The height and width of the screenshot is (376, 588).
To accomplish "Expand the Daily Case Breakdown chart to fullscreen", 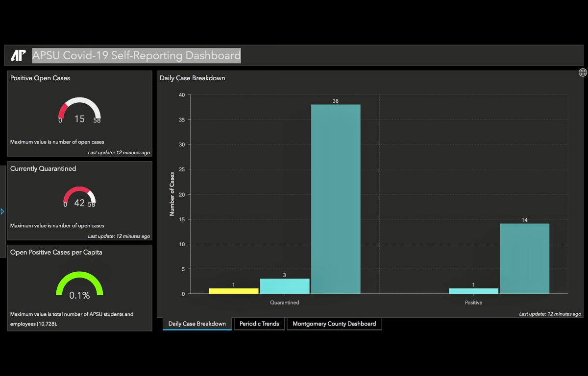I will point(583,72).
